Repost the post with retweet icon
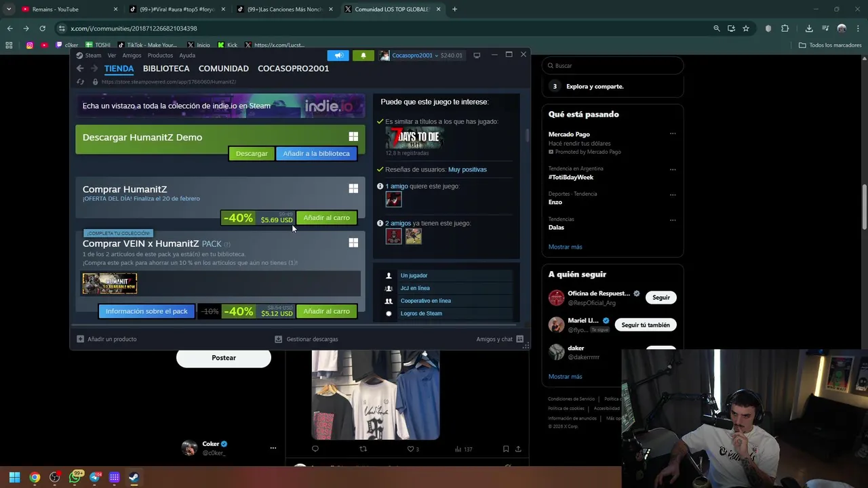 [x=363, y=449]
